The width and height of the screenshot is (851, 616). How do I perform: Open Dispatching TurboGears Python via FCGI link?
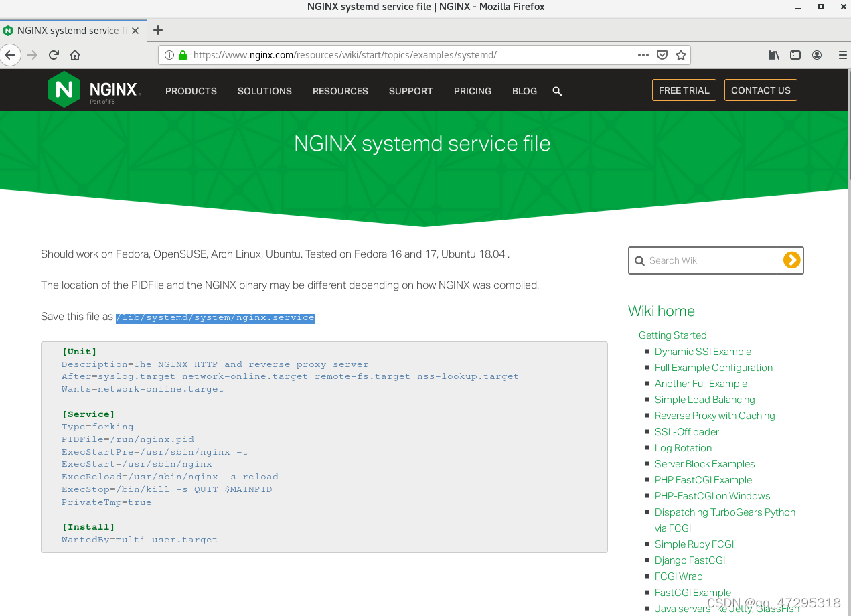(x=725, y=520)
